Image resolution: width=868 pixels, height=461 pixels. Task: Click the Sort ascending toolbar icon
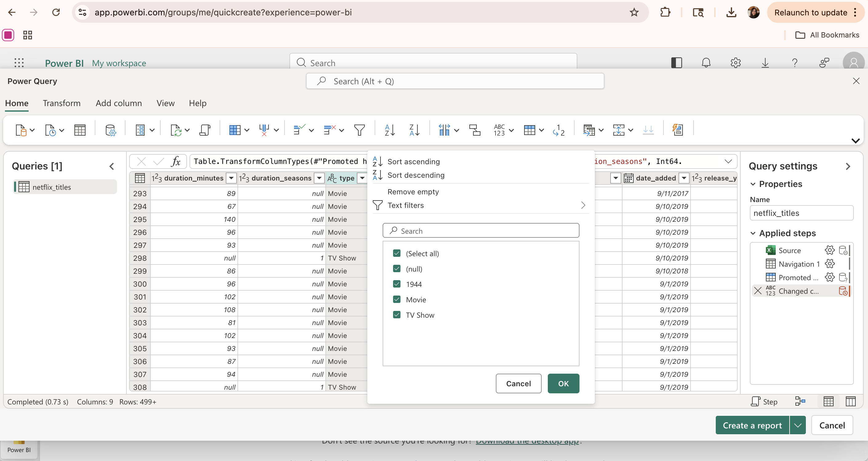[389, 130]
